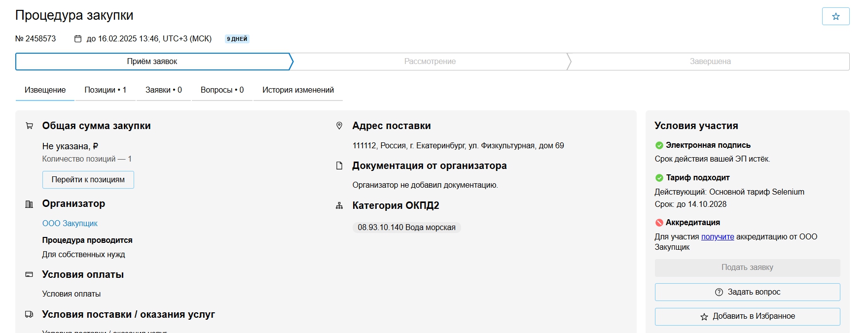Screen dimensions: 868x333
Task: Click the green check by Электронная подпись
Action: 659,145
